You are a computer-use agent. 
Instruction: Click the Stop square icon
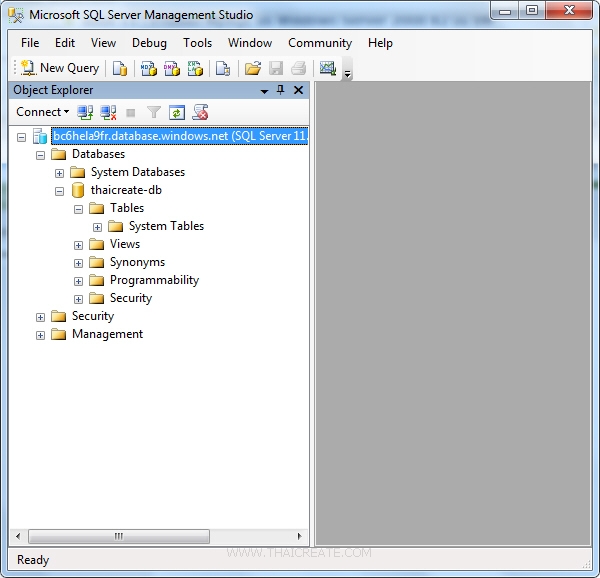131,113
